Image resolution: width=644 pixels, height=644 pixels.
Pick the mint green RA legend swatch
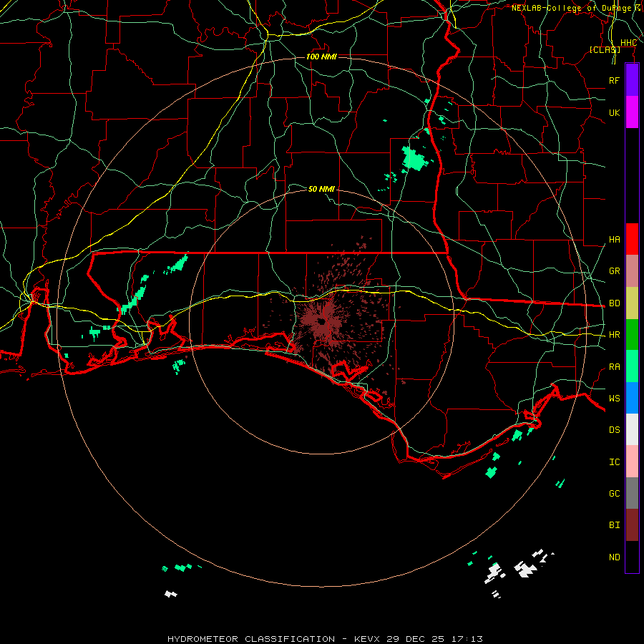pos(632,366)
